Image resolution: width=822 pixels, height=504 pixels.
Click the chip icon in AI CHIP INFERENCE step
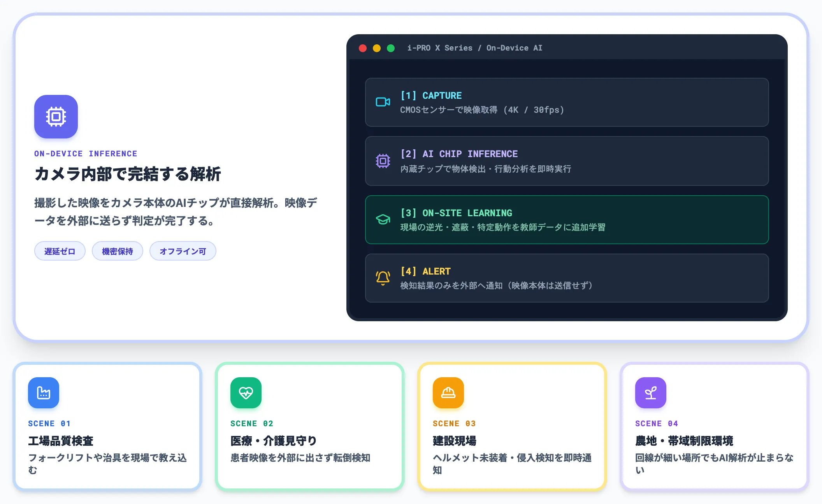(383, 161)
